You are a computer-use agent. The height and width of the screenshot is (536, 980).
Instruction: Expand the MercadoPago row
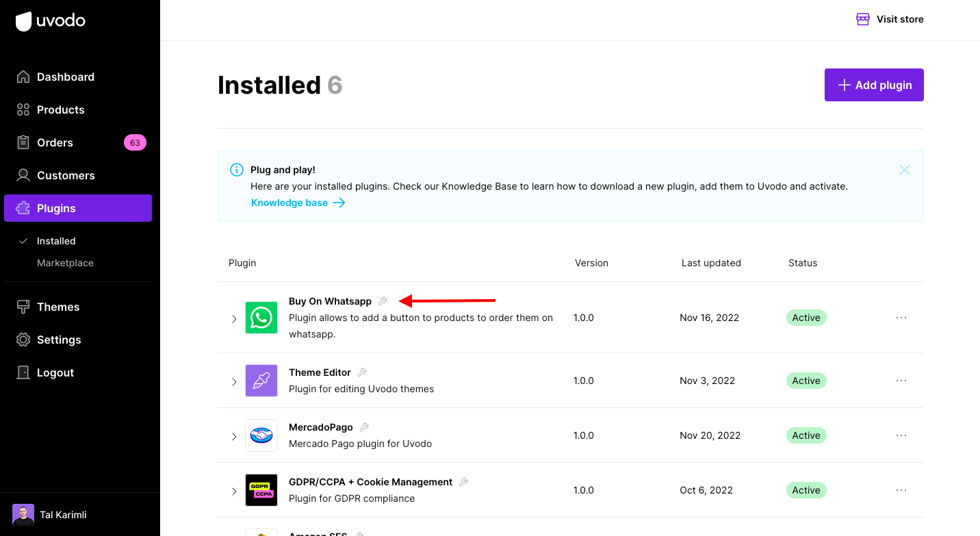(234, 437)
